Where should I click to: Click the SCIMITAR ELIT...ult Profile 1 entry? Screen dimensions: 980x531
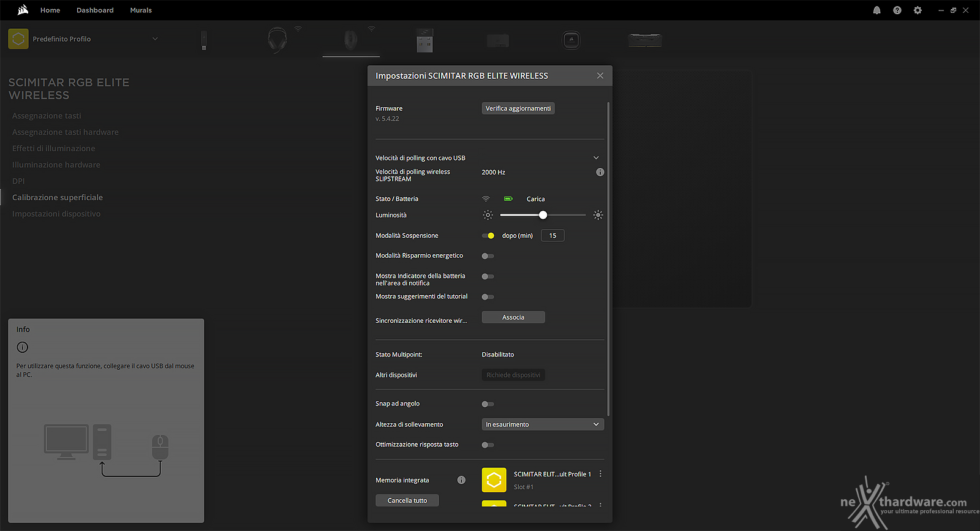pos(552,474)
